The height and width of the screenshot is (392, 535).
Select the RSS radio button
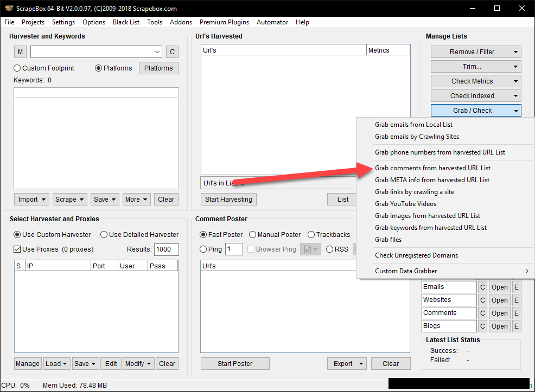[337, 249]
